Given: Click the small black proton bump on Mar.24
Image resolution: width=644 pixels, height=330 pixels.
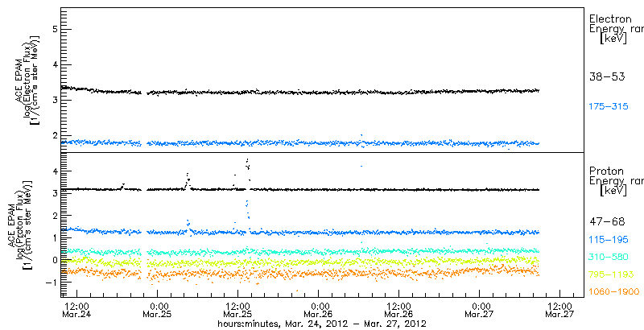Looking at the screenshot, I should (122, 186).
